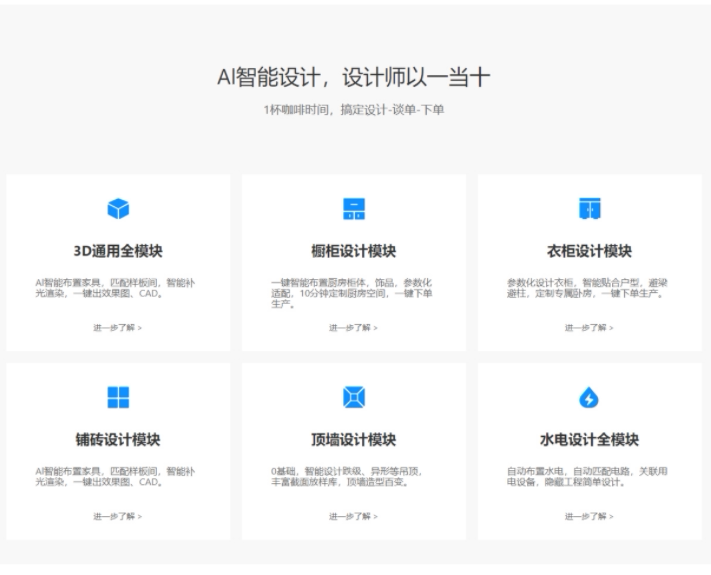Open 进一步了解 link under 水电设计全模块
This screenshot has height=575, width=711.
click(x=589, y=516)
